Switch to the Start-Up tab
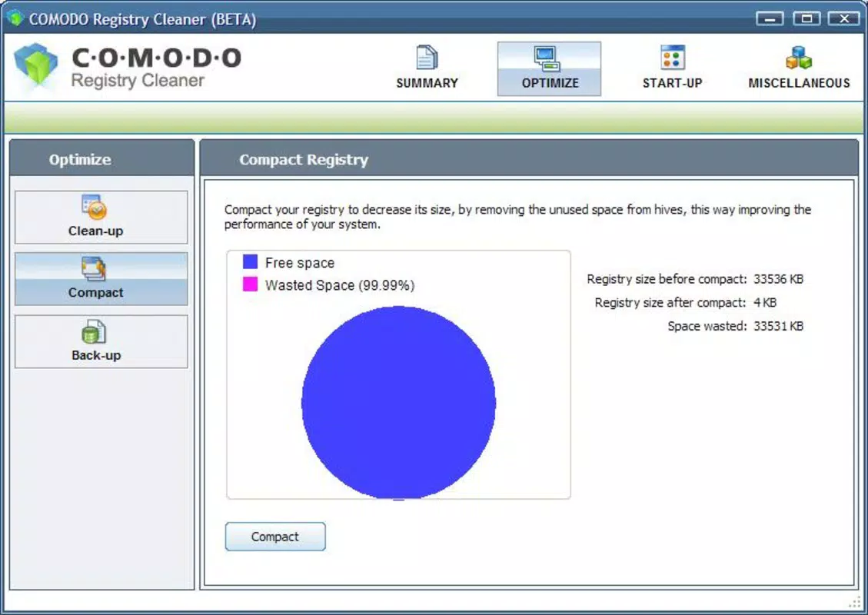Viewport: 868px width, 615px height. pos(672,68)
